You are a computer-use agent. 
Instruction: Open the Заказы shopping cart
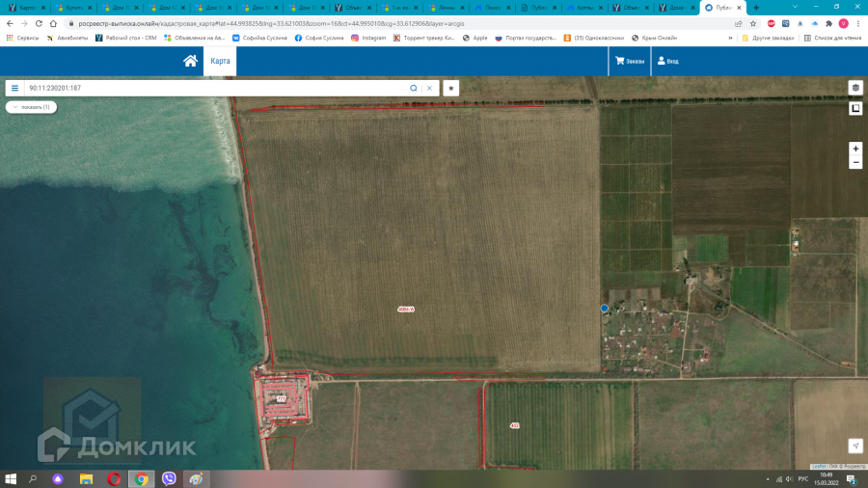coord(630,61)
